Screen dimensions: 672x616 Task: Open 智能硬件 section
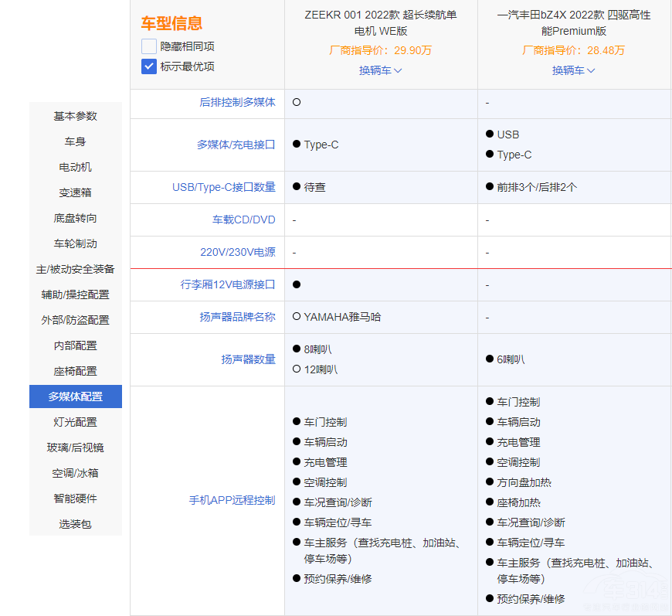pos(76,499)
